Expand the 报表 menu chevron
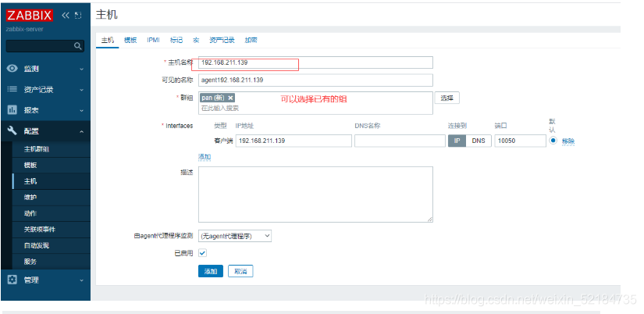Viewport: 644px width, 314px height. click(81, 111)
